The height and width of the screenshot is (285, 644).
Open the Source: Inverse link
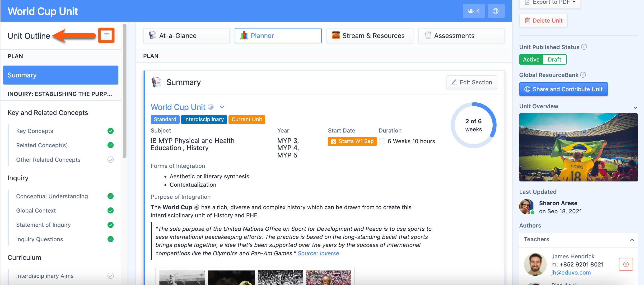[318, 253]
